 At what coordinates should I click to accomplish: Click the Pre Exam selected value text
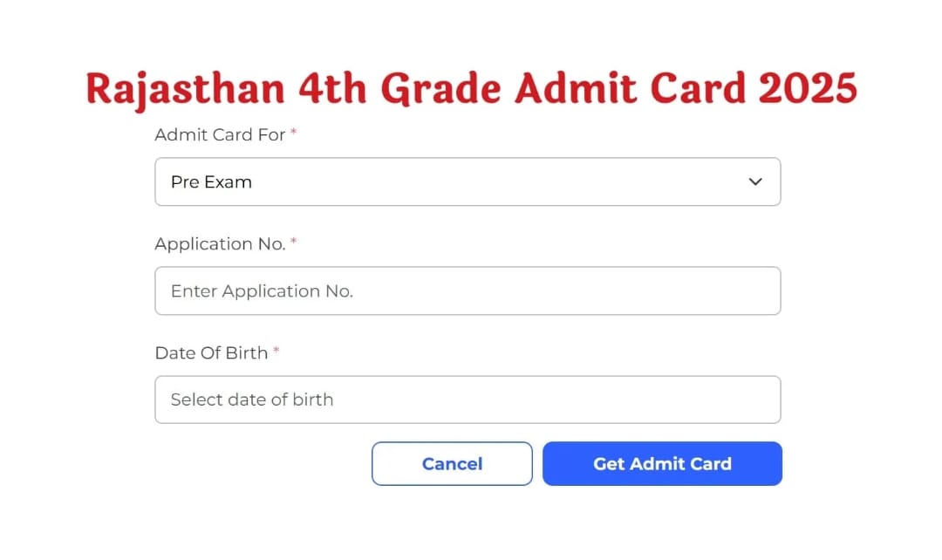(211, 181)
